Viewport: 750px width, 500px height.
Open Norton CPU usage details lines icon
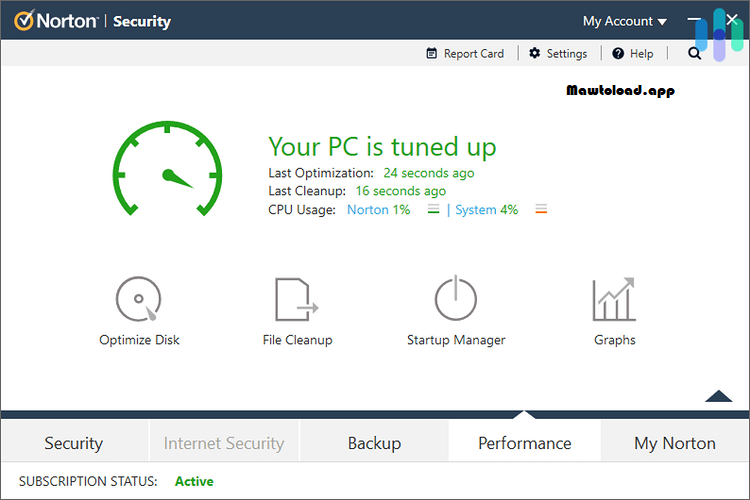coord(433,209)
